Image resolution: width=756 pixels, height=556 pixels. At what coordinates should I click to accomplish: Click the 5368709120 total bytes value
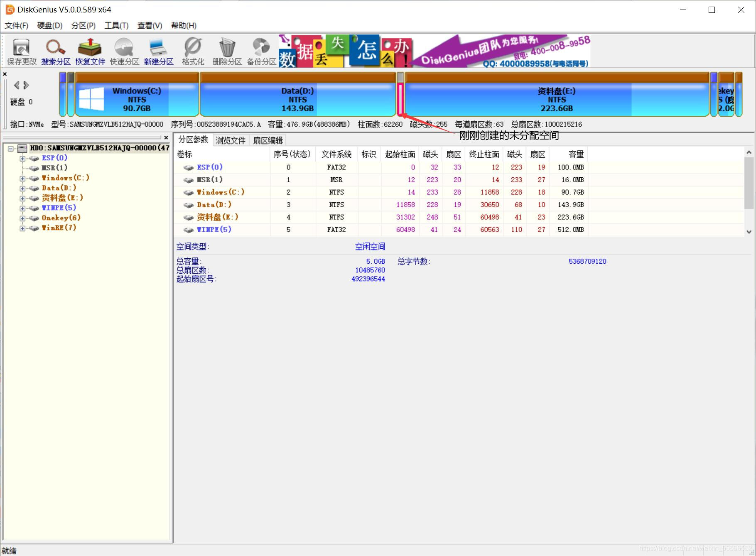tap(587, 261)
